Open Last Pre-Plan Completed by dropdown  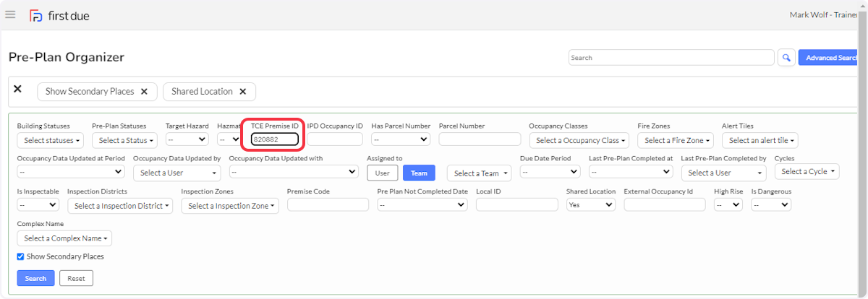(723, 173)
